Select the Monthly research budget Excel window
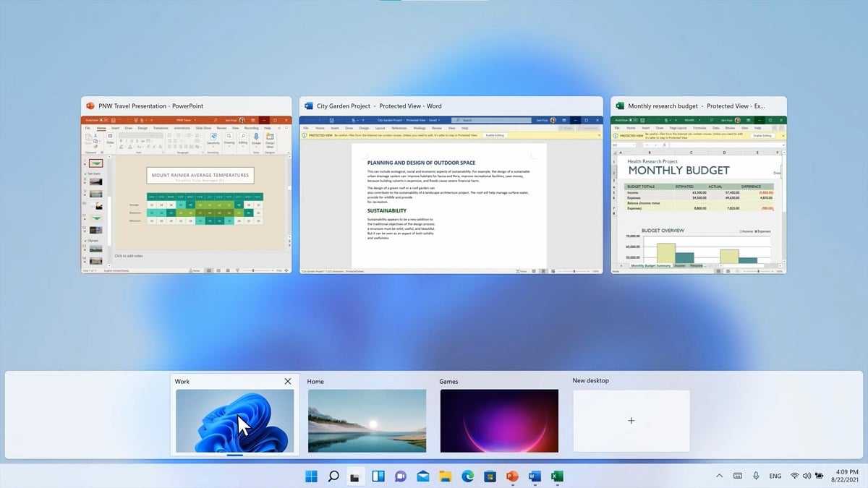This screenshot has width=868, height=488. pyautogui.click(x=698, y=193)
